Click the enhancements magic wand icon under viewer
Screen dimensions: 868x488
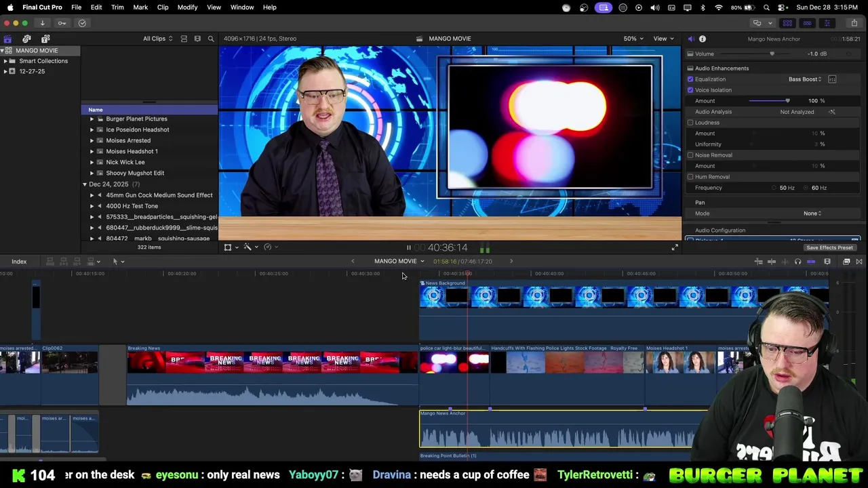tap(248, 247)
